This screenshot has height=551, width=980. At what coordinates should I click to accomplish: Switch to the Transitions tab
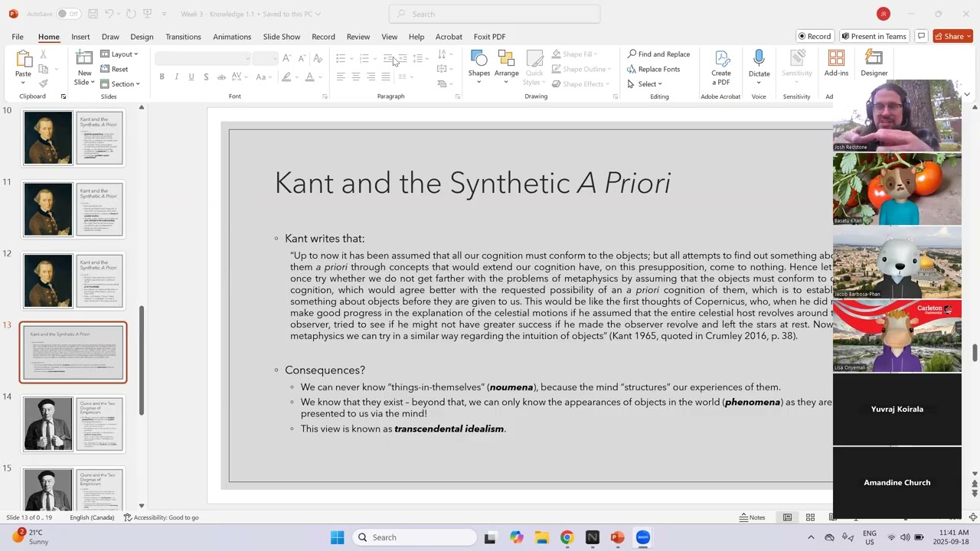pos(183,37)
